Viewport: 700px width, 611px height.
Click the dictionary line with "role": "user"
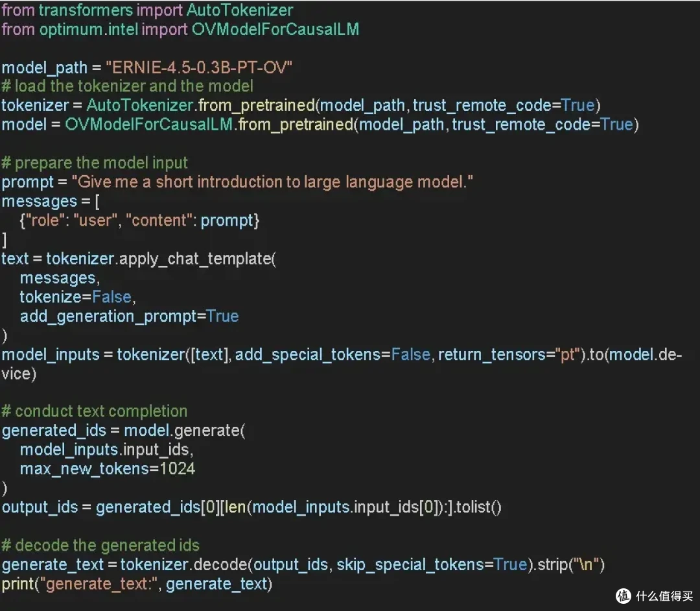click(x=139, y=221)
